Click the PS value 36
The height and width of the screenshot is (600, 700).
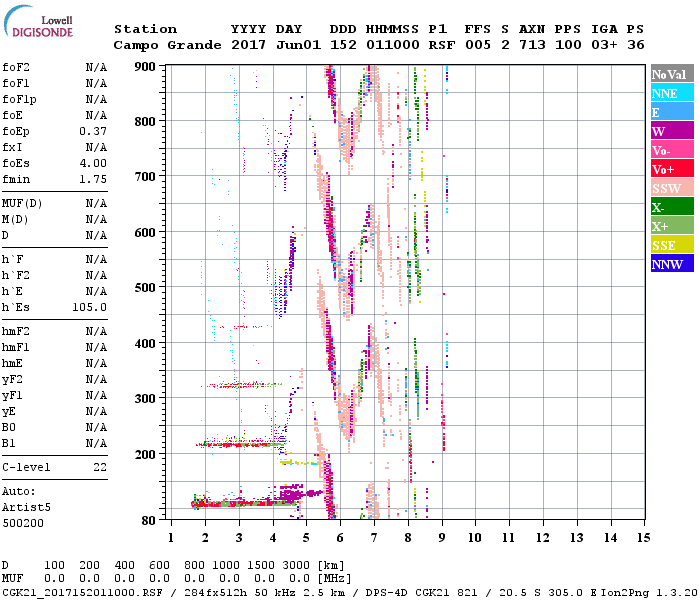click(x=636, y=45)
